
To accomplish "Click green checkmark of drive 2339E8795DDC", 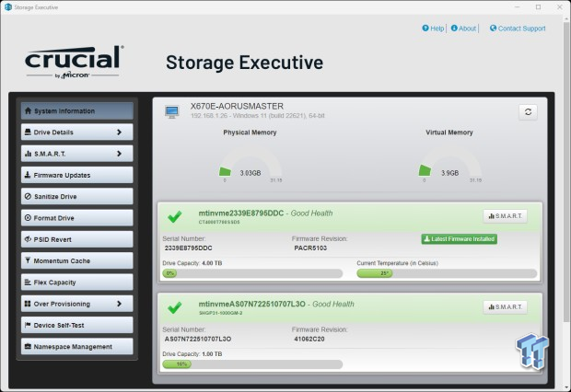I will point(175,216).
